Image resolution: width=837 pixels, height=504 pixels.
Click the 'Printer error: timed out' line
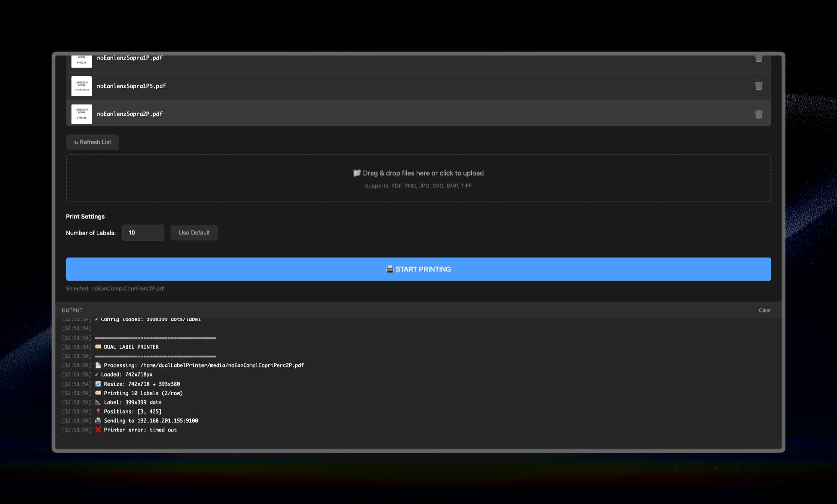click(x=119, y=430)
